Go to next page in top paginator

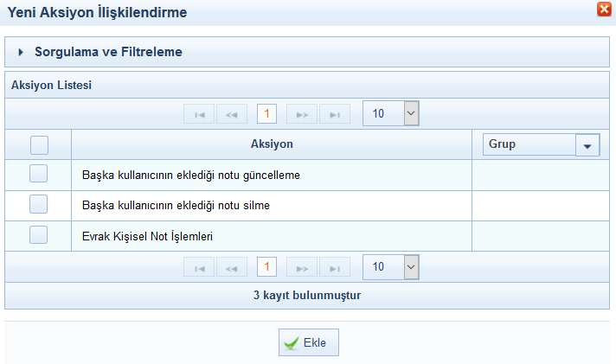[302, 114]
